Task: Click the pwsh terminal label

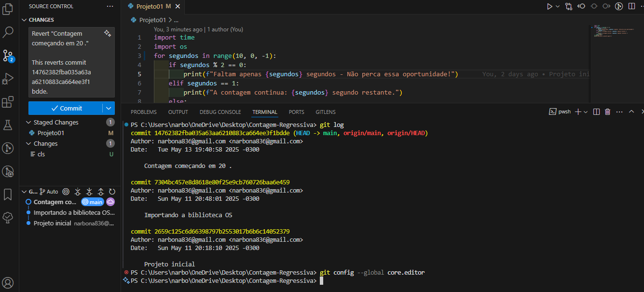Action: click(x=560, y=111)
